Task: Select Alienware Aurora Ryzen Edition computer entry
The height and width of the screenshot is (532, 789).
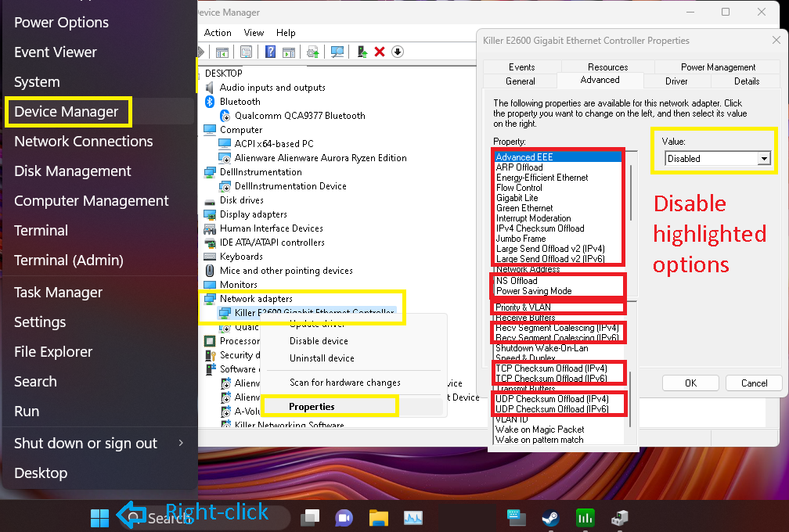Action: tap(321, 158)
